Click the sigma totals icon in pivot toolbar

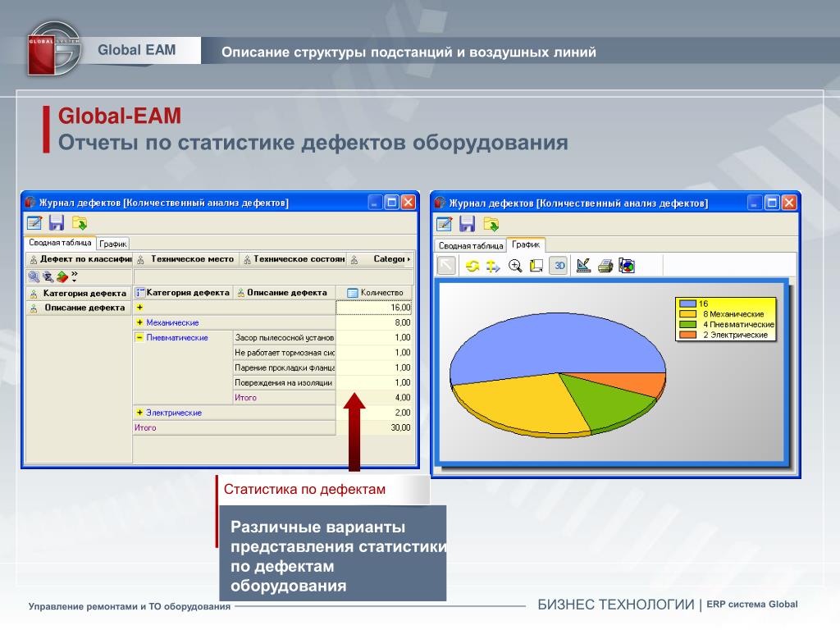point(48,276)
